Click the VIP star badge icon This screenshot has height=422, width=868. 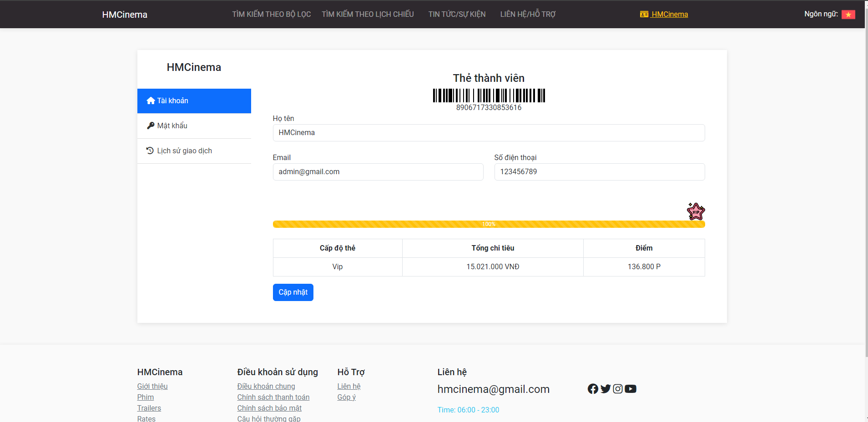point(696,211)
